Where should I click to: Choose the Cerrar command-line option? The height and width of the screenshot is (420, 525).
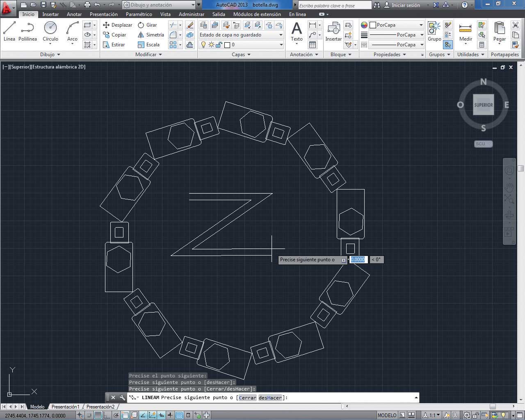click(x=247, y=397)
